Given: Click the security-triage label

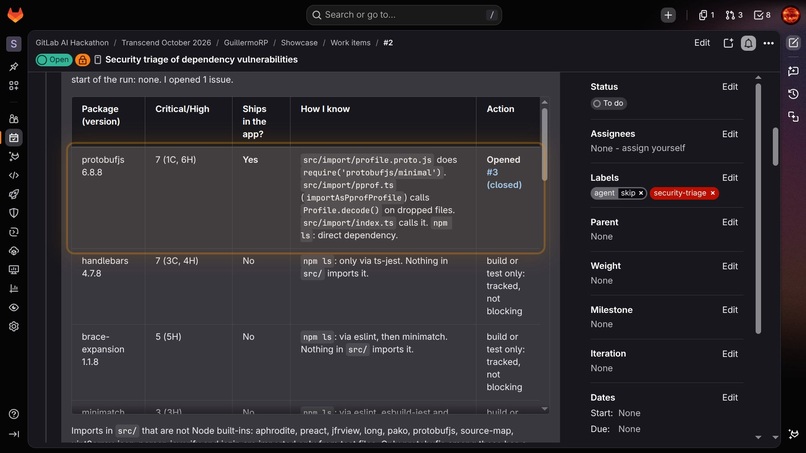Looking at the screenshot, I should pyautogui.click(x=680, y=193).
